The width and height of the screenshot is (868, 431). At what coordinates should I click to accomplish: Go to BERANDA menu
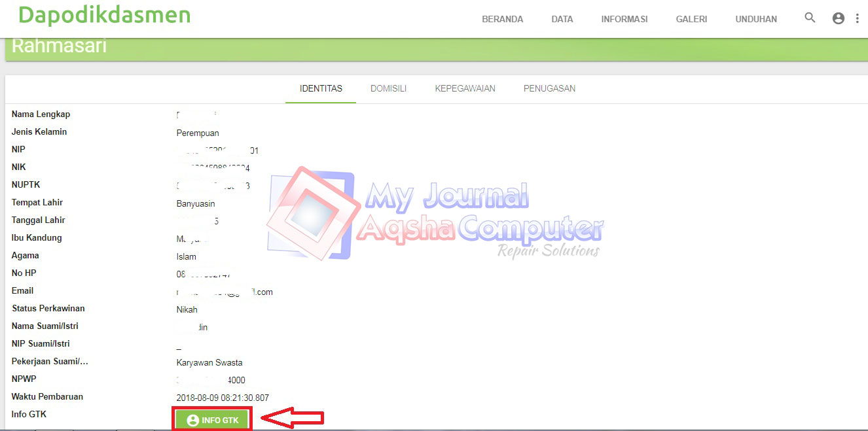(x=503, y=19)
